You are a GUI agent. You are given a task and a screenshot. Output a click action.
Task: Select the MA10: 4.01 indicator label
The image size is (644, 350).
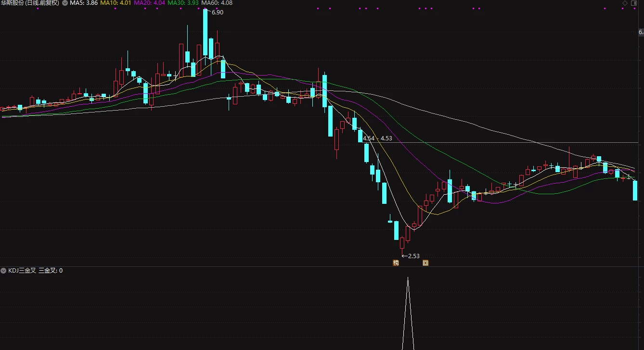tap(116, 3)
